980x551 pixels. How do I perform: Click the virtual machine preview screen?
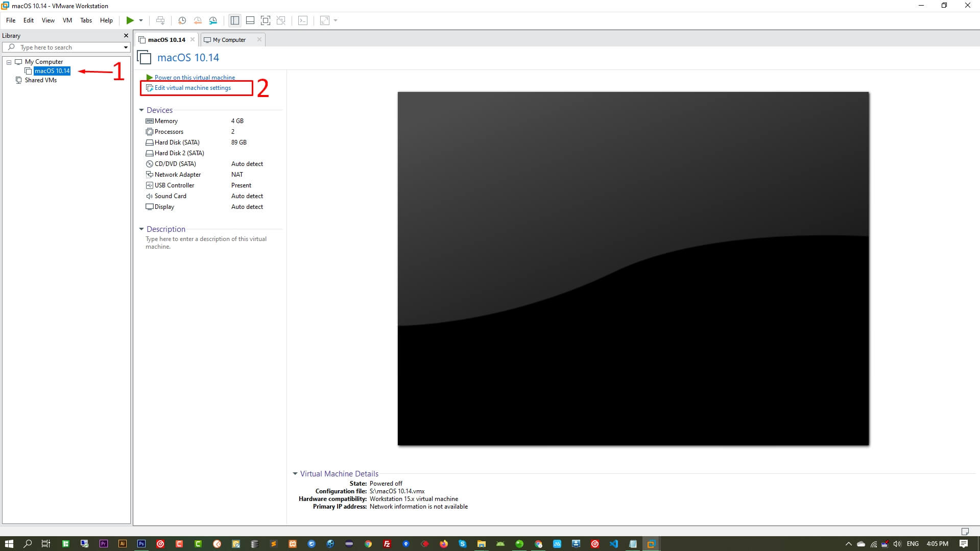[x=633, y=269]
